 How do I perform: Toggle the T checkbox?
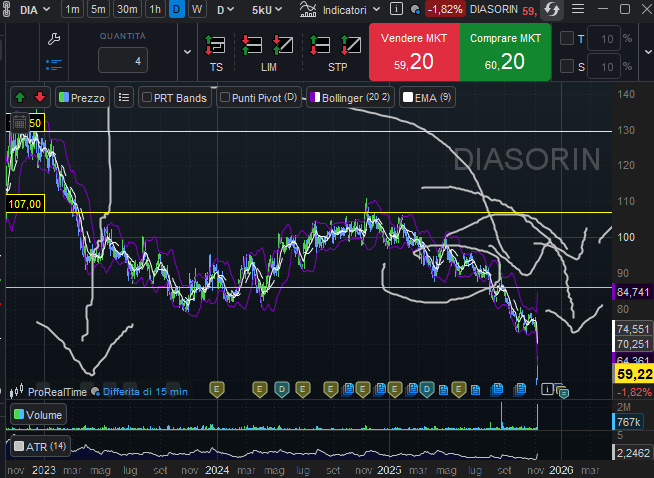pos(567,39)
